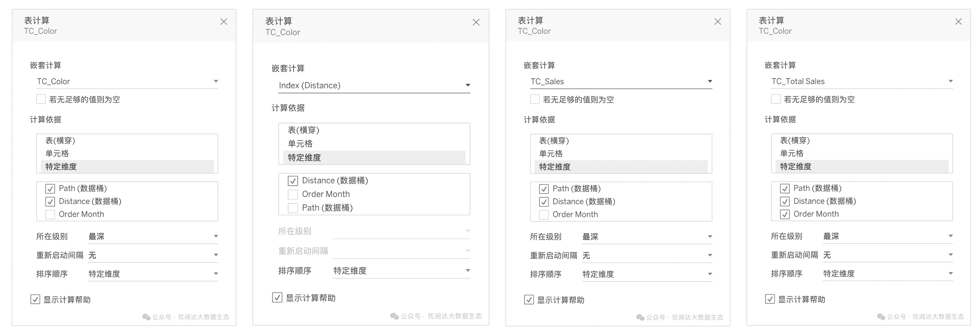Toggle 显示计算帮助 in TC_Sales dialog
Viewport: 980px width, 336px height.
pyautogui.click(x=529, y=300)
